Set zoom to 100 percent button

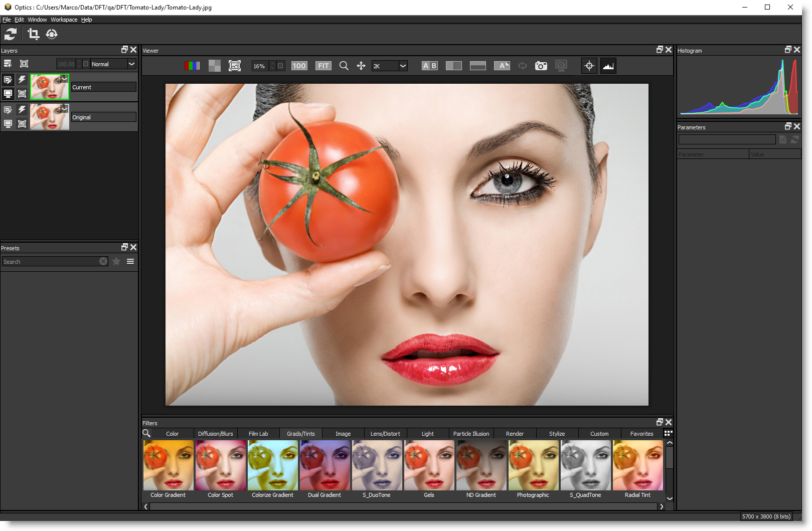(x=299, y=66)
